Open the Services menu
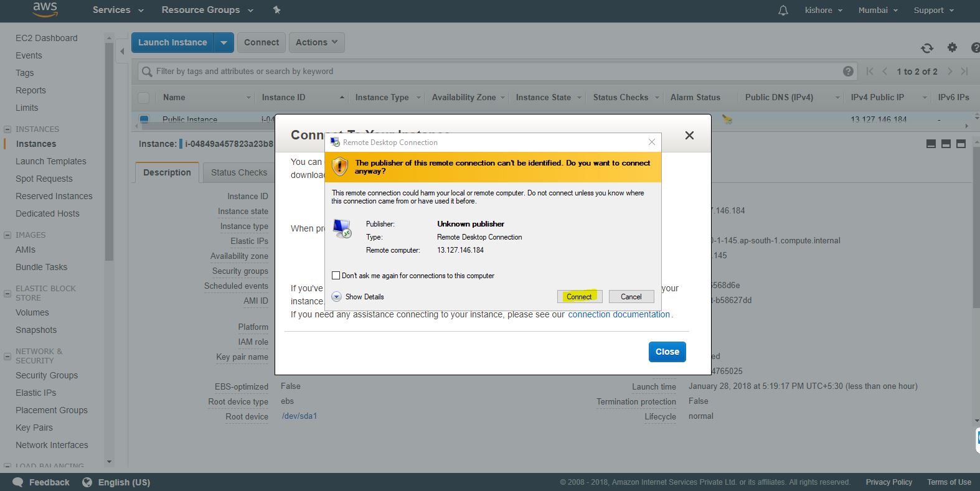The image size is (980, 491). pyautogui.click(x=118, y=10)
